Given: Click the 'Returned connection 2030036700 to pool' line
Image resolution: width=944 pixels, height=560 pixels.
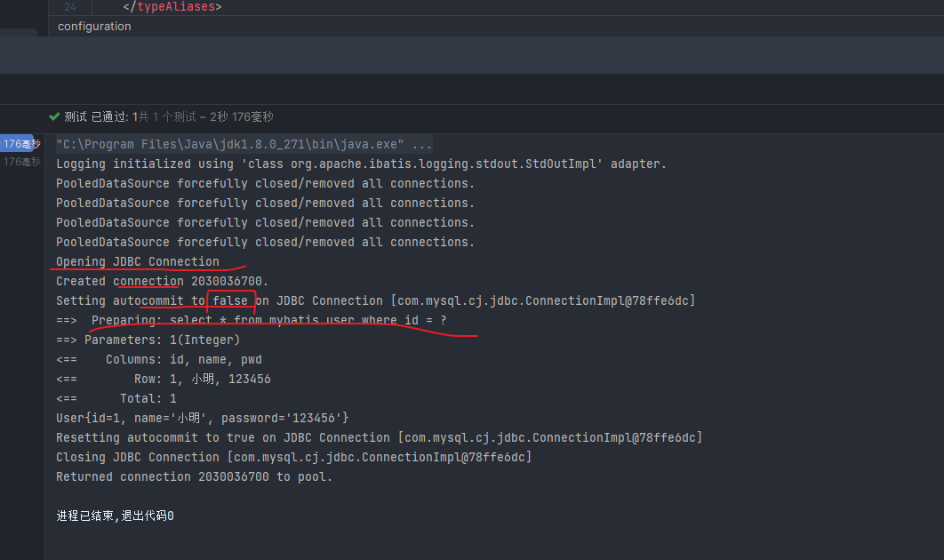Looking at the screenshot, I should point(194,476).
